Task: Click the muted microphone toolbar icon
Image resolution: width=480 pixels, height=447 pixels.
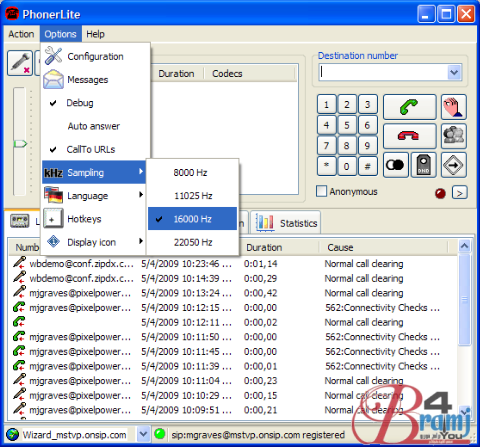Action: click(20, 63)
